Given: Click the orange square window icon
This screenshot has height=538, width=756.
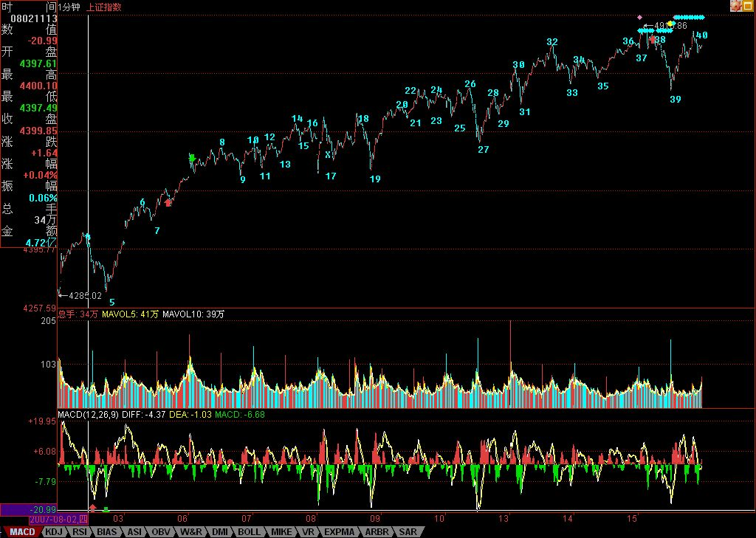Looking at the screenshot, I should 748,6.
